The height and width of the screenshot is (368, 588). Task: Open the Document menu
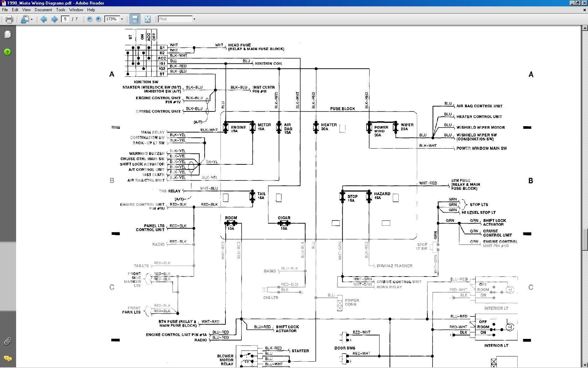click(x=43, y=10)
